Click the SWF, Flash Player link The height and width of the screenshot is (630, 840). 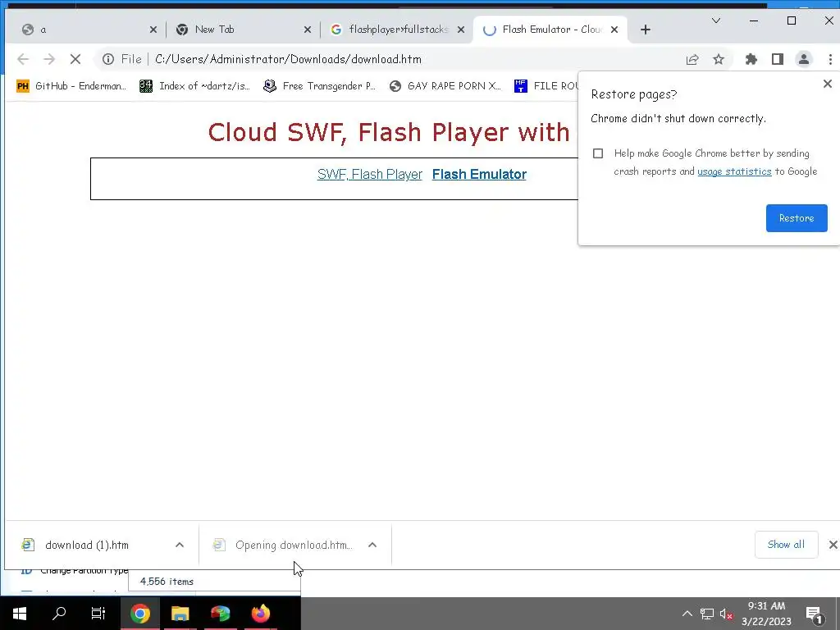tap(370, 175)
